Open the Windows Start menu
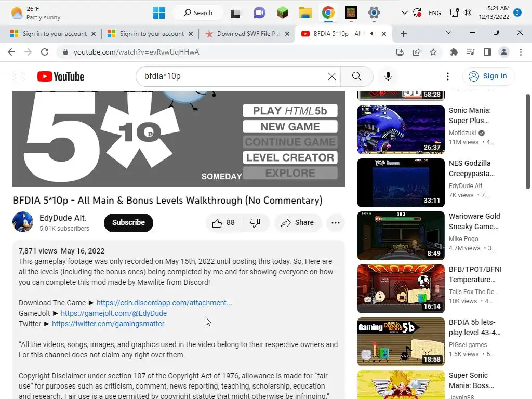 158,13
